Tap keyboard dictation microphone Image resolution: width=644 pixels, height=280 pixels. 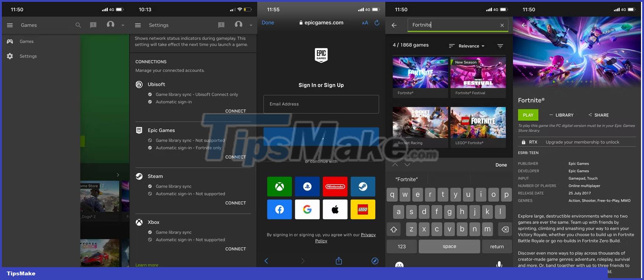499,264
